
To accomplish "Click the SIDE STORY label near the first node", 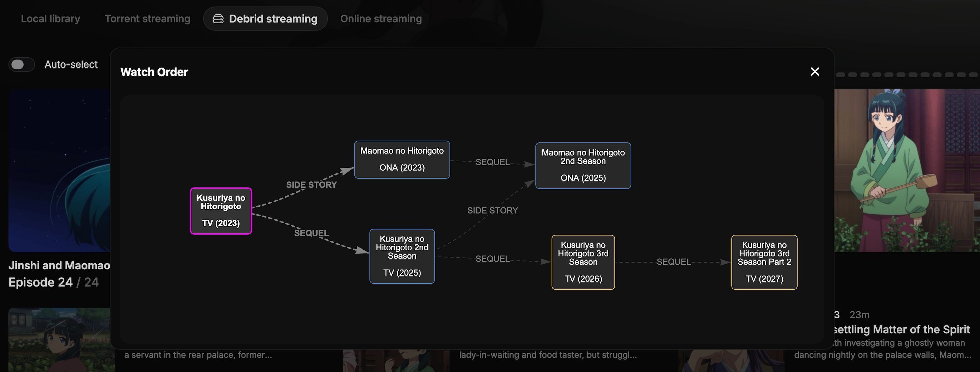I will (311, 185).
